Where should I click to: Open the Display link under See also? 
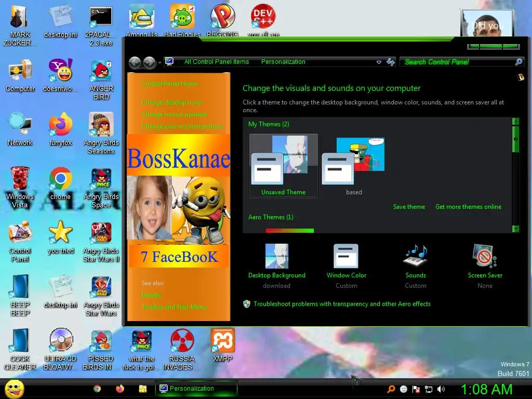point(151,295)
